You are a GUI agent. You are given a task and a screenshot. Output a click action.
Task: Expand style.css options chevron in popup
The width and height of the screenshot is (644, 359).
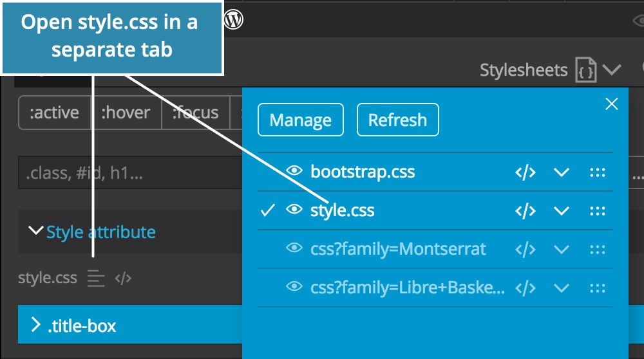click(x=561, y=211)
